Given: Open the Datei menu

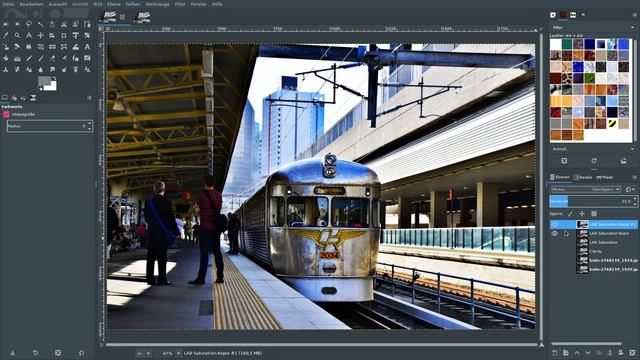Looking at the screenshot, I should pyautogui.click(x=8, y=4).
